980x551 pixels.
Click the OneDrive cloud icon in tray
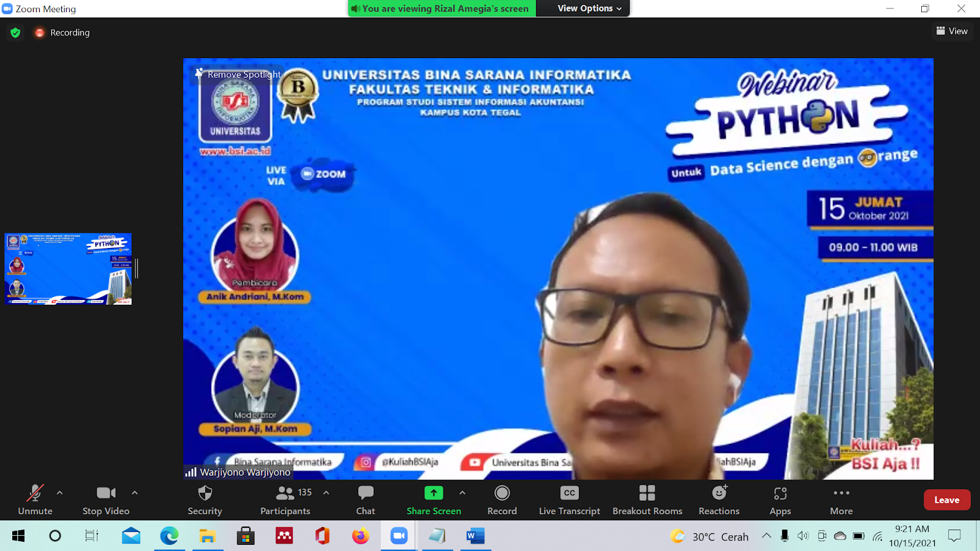(840, 536)
